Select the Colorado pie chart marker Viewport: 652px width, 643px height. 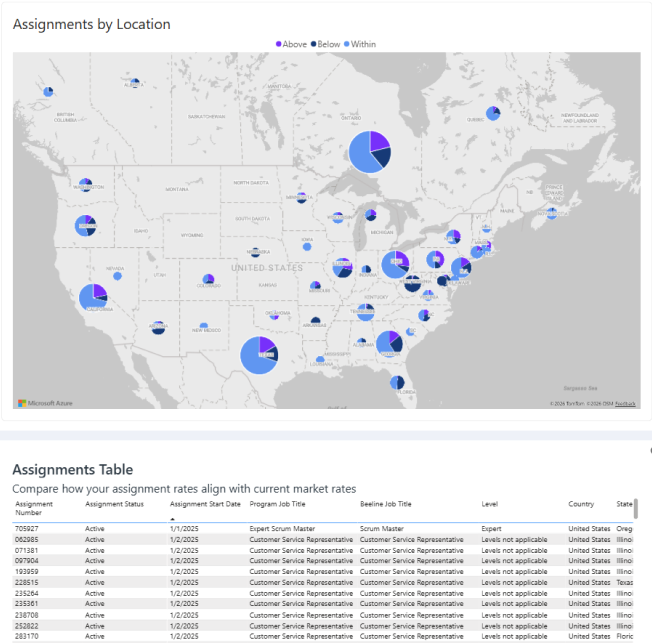click(208, 279)
